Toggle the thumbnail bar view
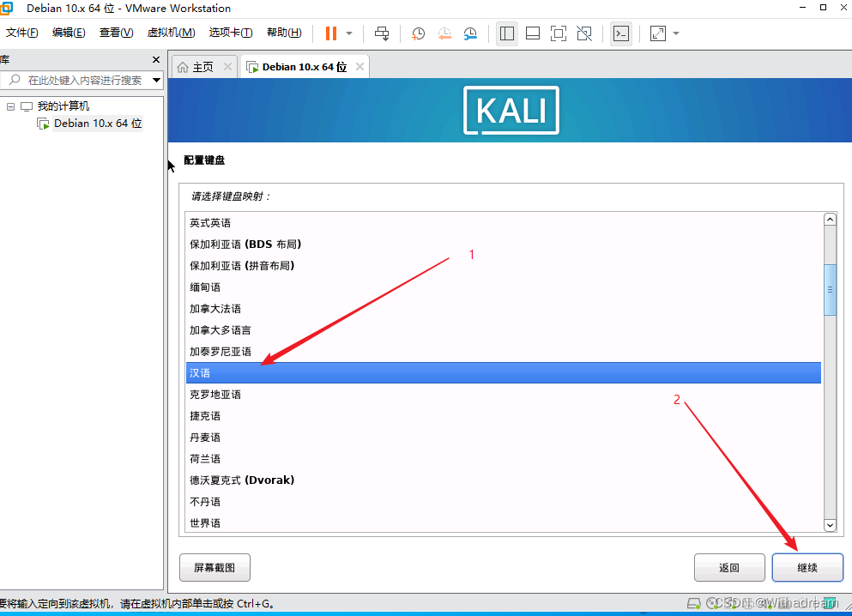Viewport: 852px width, 616px height. pos(533,33)
